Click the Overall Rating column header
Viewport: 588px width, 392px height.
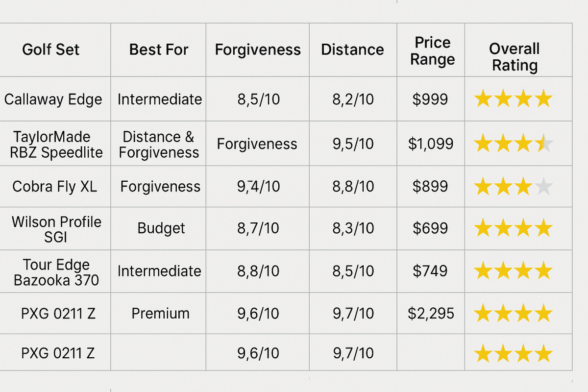click(x=514, y=57)
